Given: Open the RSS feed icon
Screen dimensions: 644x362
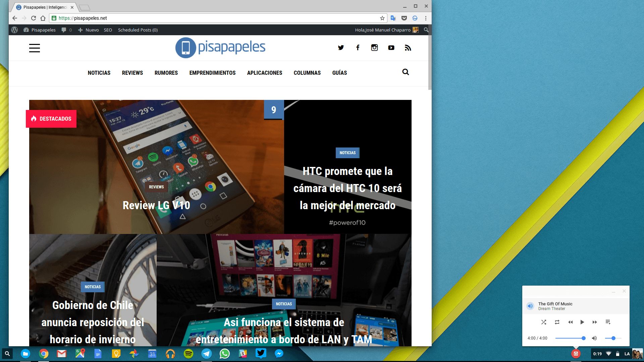Looking at the screenshot, I should 408,48.
